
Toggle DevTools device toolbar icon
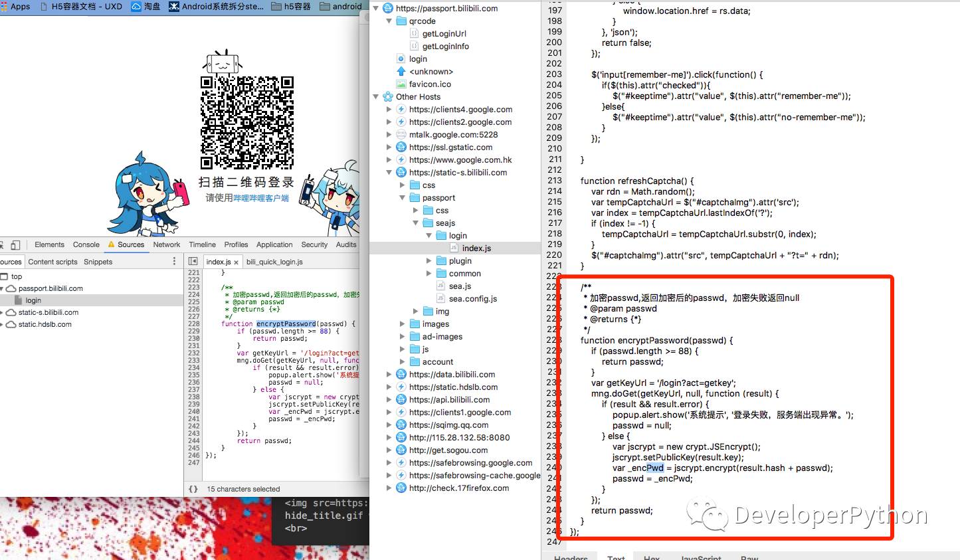point(15,244)
